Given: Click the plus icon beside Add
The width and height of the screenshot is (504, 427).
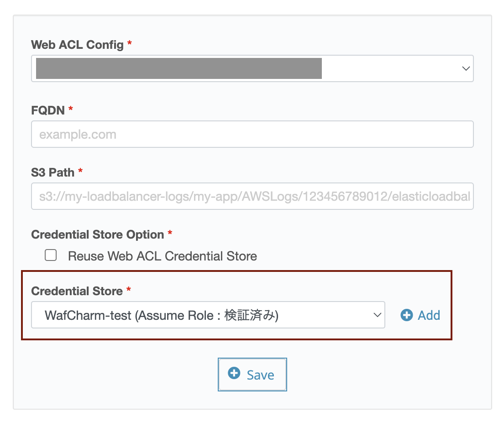Looking at the screenshot, I should (x=407, y=315).
